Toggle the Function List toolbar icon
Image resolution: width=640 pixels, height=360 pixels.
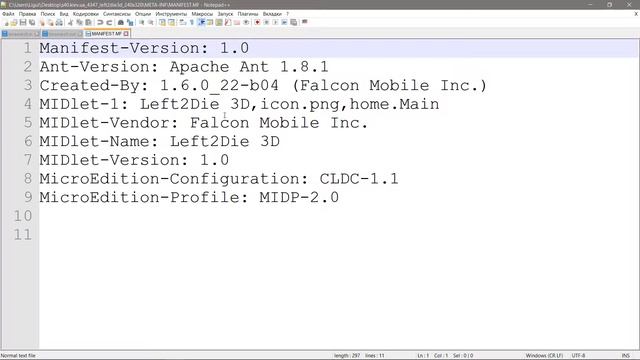228,22
